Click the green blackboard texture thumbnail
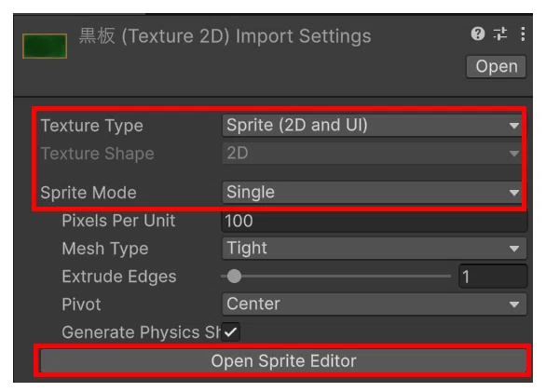 tap(45, 46)
